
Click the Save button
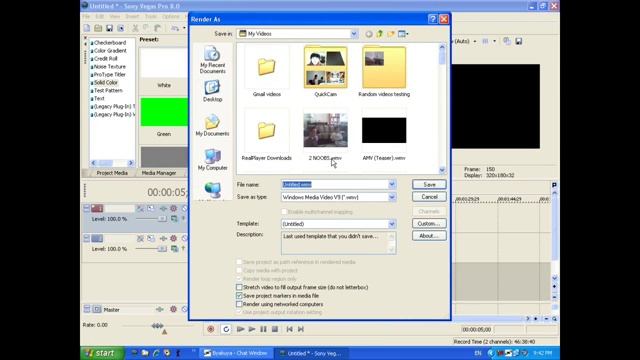point(429,184)
